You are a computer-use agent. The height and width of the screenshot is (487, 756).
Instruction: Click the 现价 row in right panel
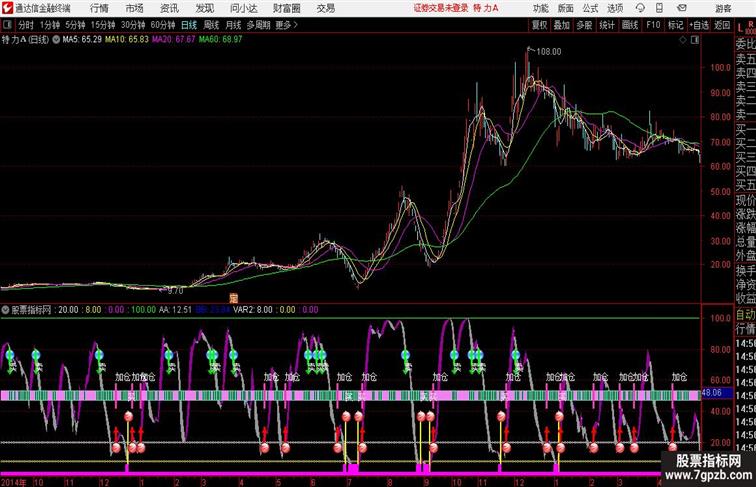745,200
